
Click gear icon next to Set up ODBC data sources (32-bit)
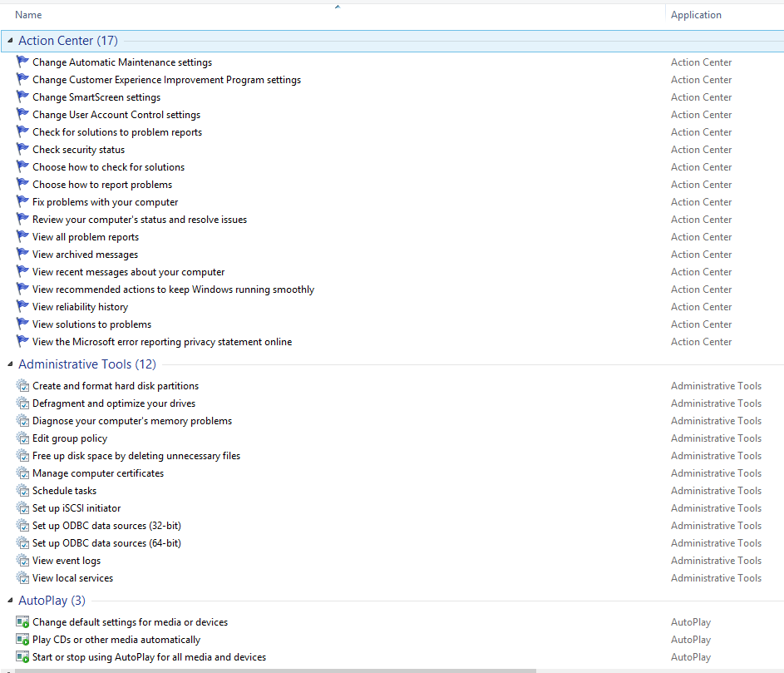[x=22, y=526]
